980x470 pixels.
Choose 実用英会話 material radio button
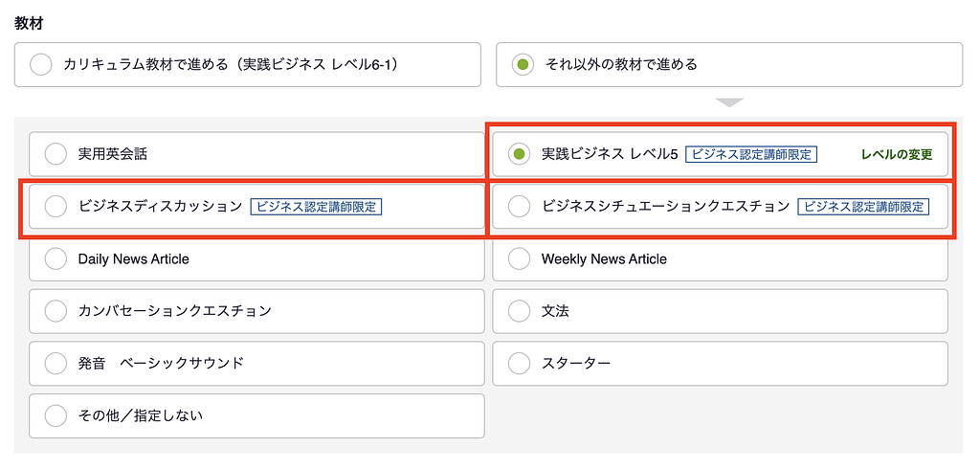coord(56,153)
